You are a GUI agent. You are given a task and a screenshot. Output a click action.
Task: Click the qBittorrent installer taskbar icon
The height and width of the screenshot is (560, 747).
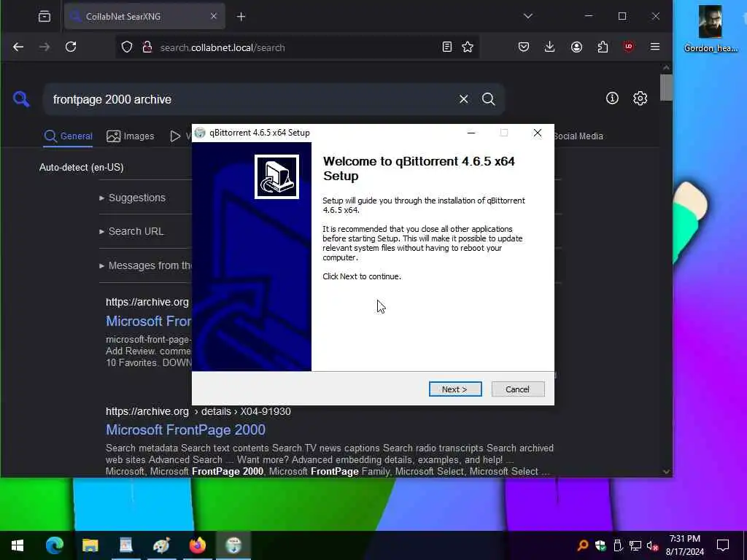pos(233,545)
